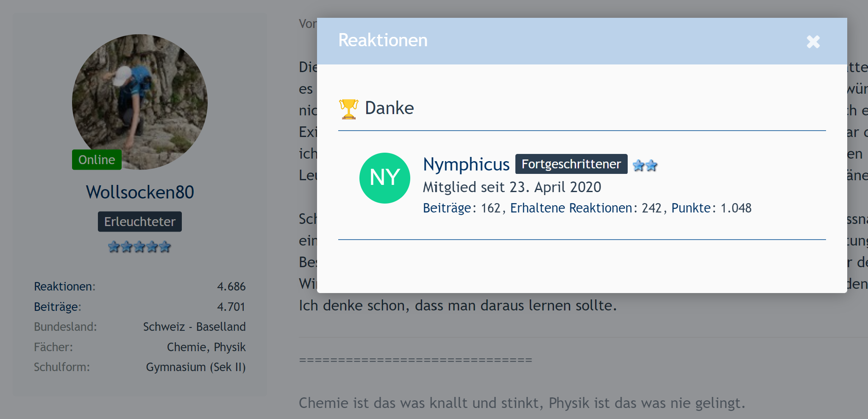Open Wollsocken80's profile picture

coord(140,102)
